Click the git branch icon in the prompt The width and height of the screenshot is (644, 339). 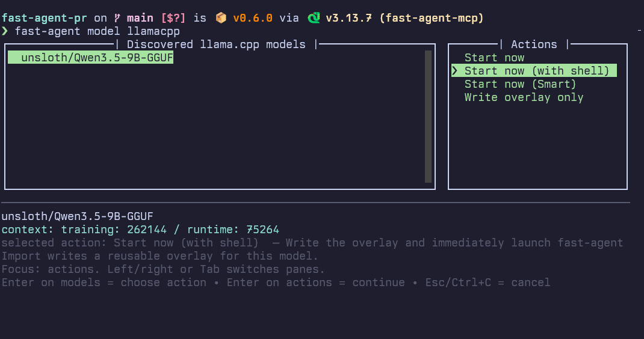coord(117,18)
